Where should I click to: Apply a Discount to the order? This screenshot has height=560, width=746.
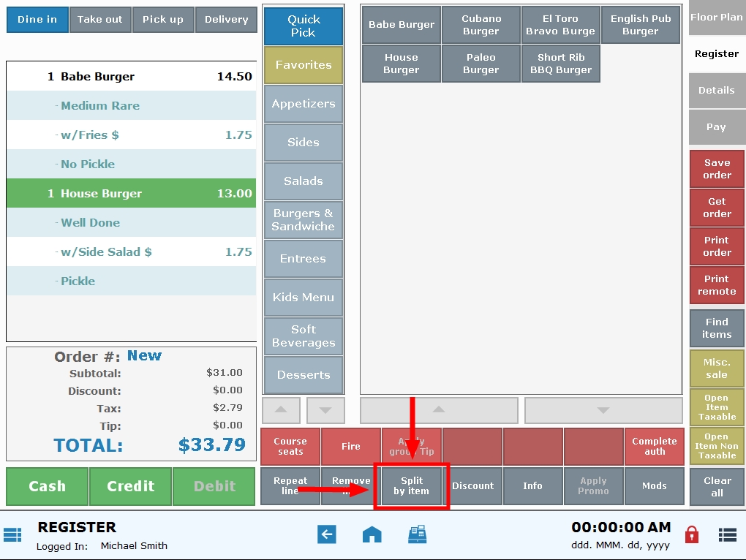472,486
